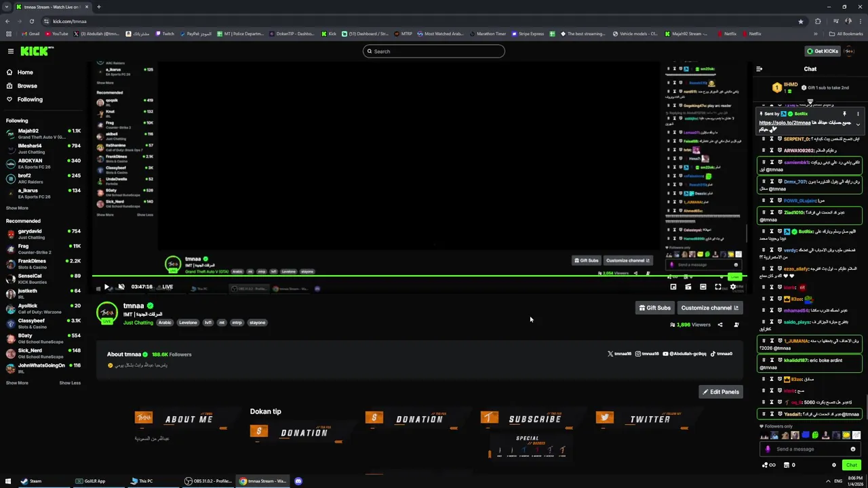This screenshot has height=488, width=868.
Task: Click the Get KICKs button
Action: [823, 52]
